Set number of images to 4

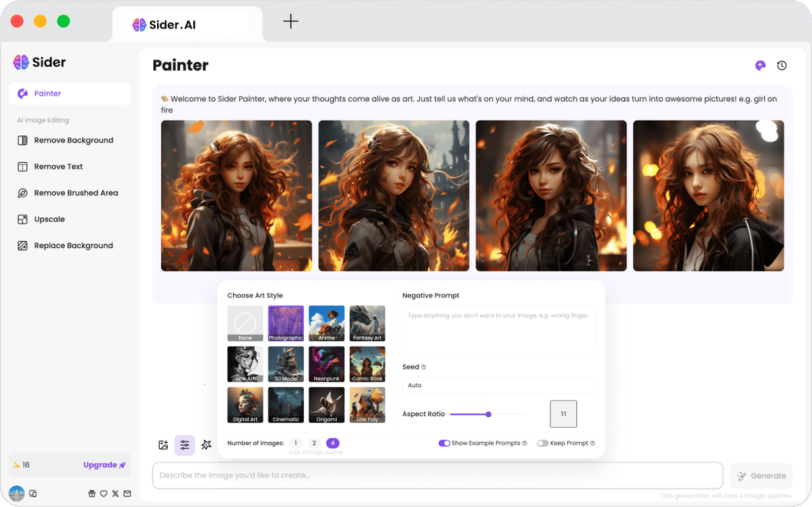pyautogui.click(x=333, y=443)
